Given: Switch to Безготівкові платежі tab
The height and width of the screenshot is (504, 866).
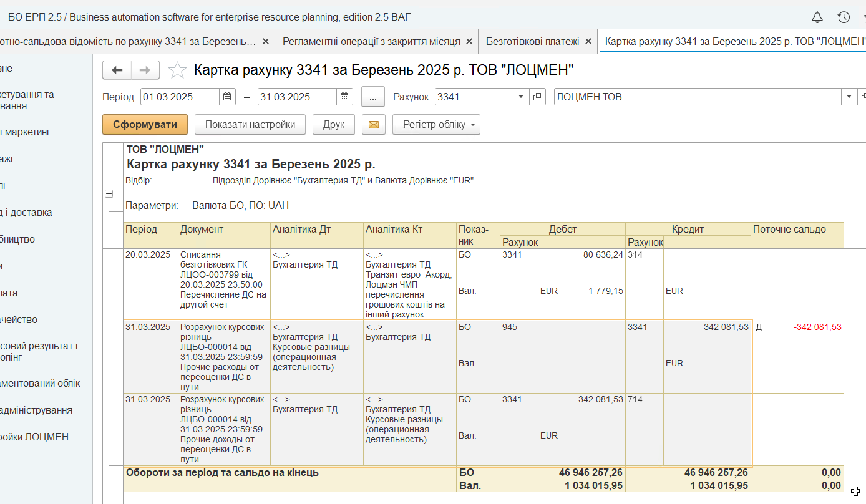Looking at the screenshot, I should click(532, 41).
